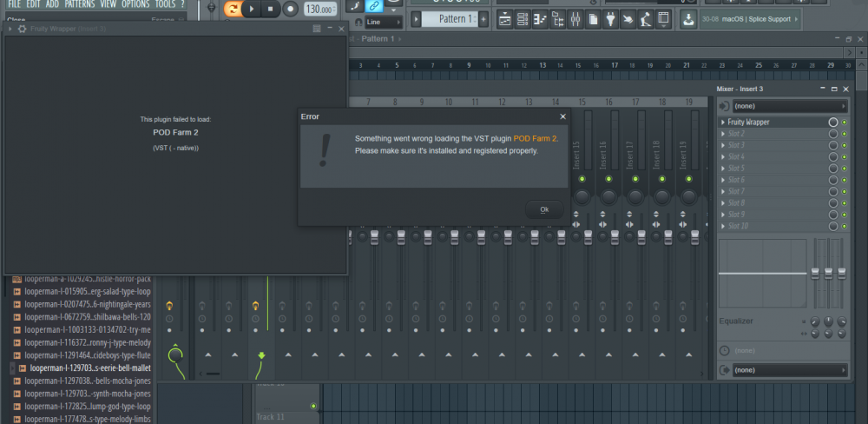
Task: Toggle the Fruity Wrapper slot enable LED
Action: click(845, 122)
